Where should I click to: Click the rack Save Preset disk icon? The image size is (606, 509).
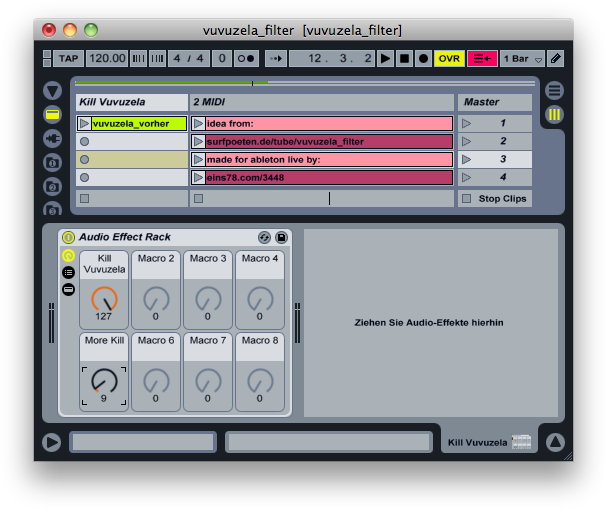281,237
